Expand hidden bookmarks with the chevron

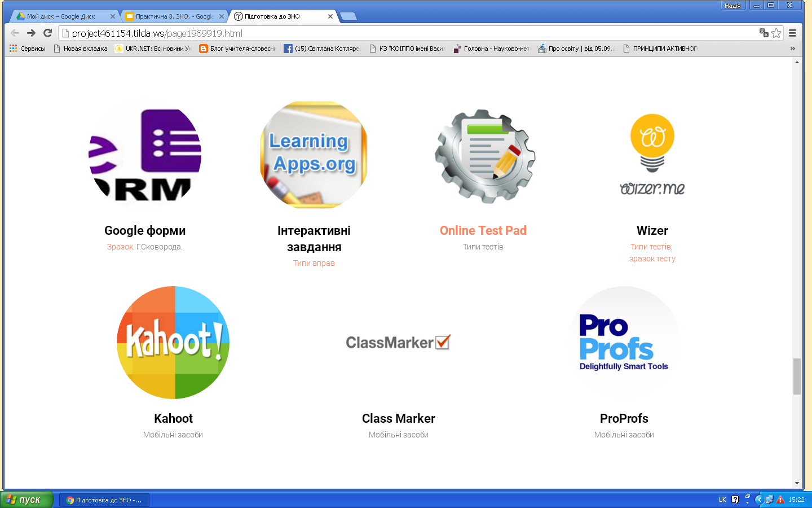793,49
